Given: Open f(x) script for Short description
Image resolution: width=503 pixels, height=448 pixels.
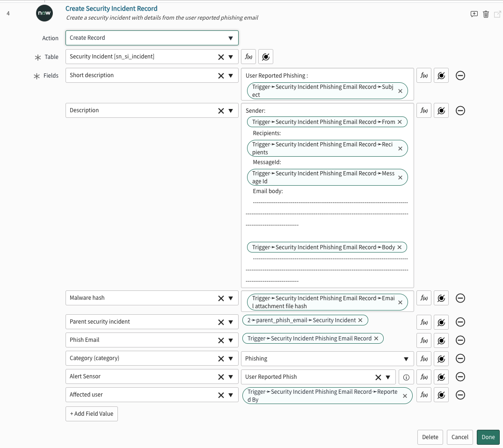Looking at the screenshot, I should (424, 75).
